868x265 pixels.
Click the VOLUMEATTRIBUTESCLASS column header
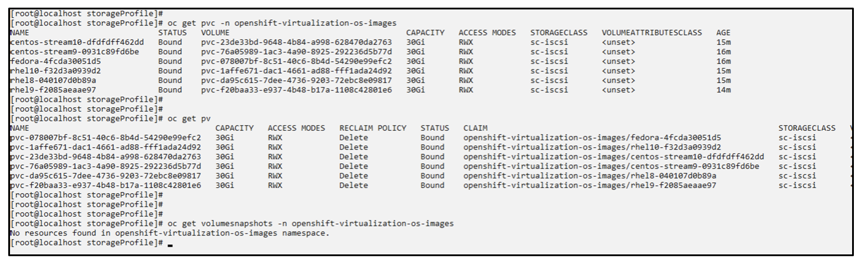click(x=652, y=32)
